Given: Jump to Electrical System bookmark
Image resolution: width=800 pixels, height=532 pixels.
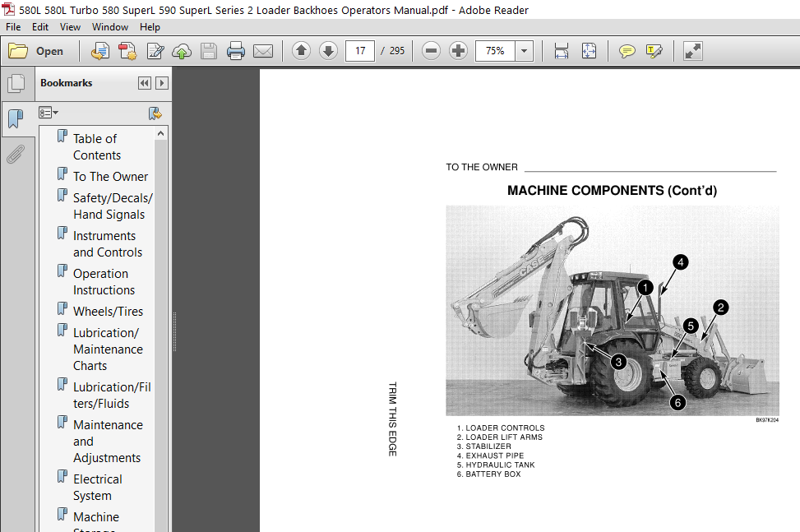Looking at the screenshot, I should [x=98, y=487].
